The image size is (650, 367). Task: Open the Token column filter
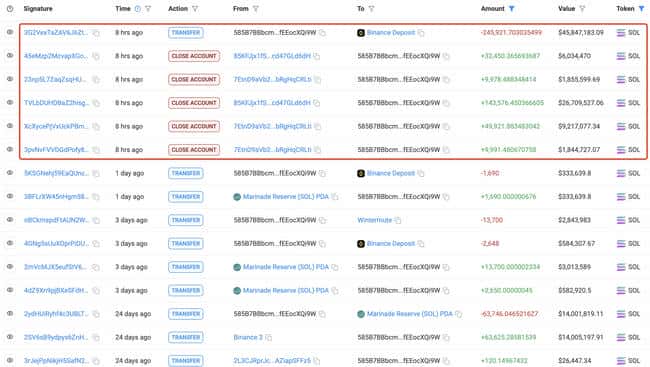click(x=641, y=9)
